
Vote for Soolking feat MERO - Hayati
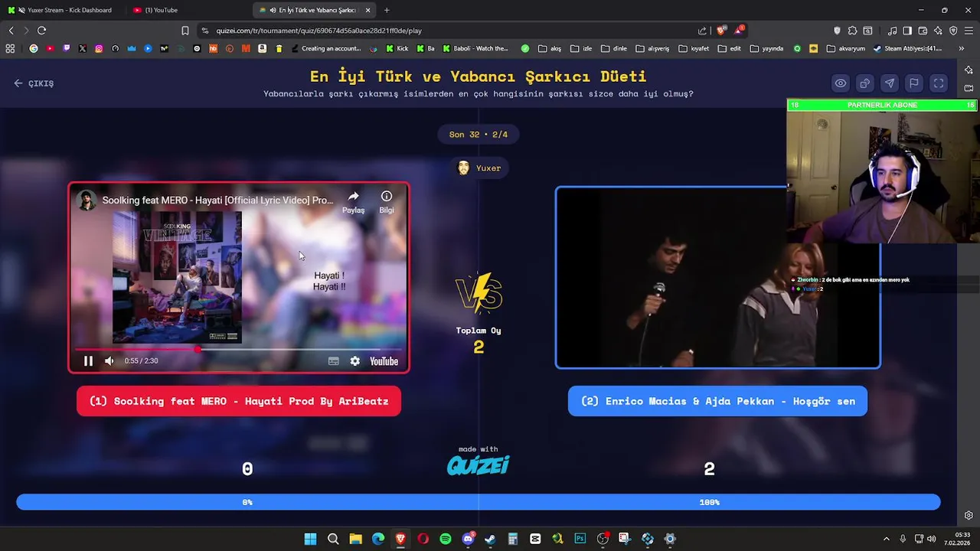239,401
